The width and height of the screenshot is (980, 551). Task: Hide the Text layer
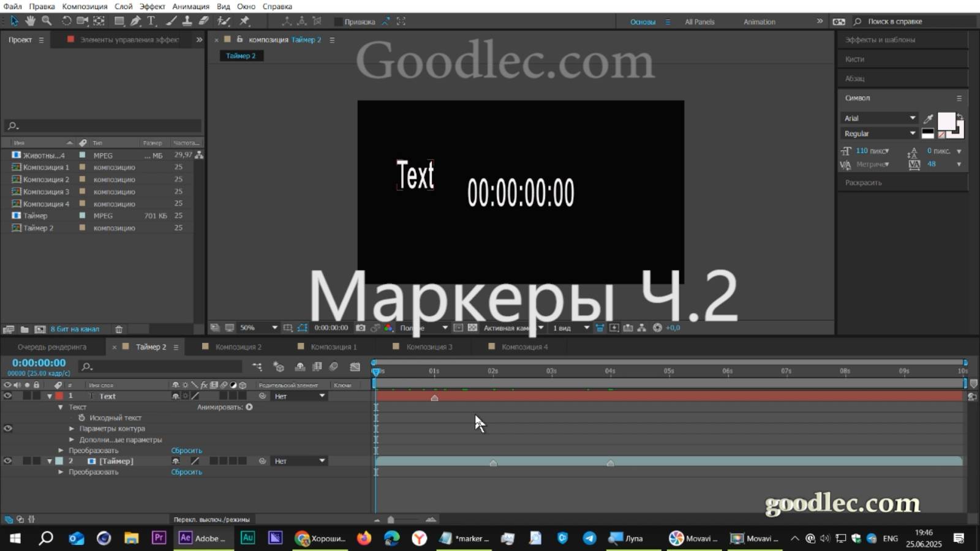7,395
